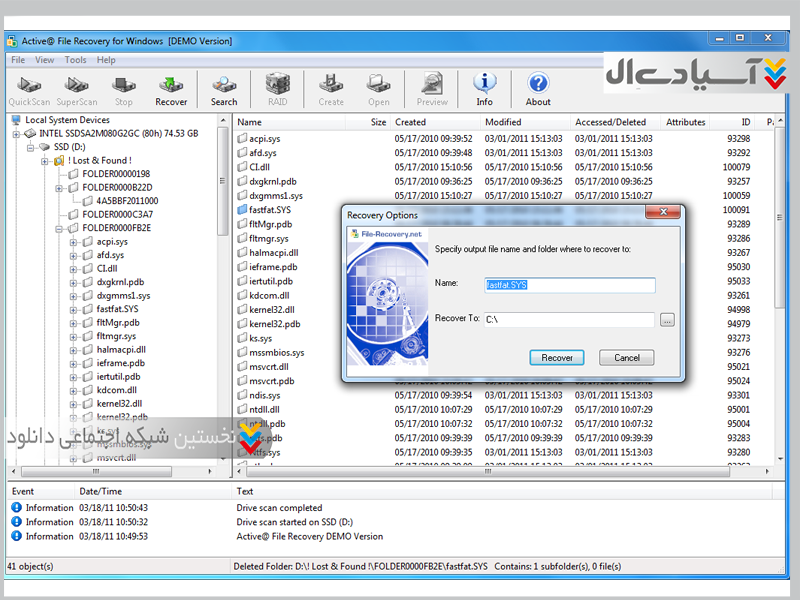The width and height of the screenshot is (800, 600).
Task: Sort files by the Modified column
Action: click(x=503, y=122)
